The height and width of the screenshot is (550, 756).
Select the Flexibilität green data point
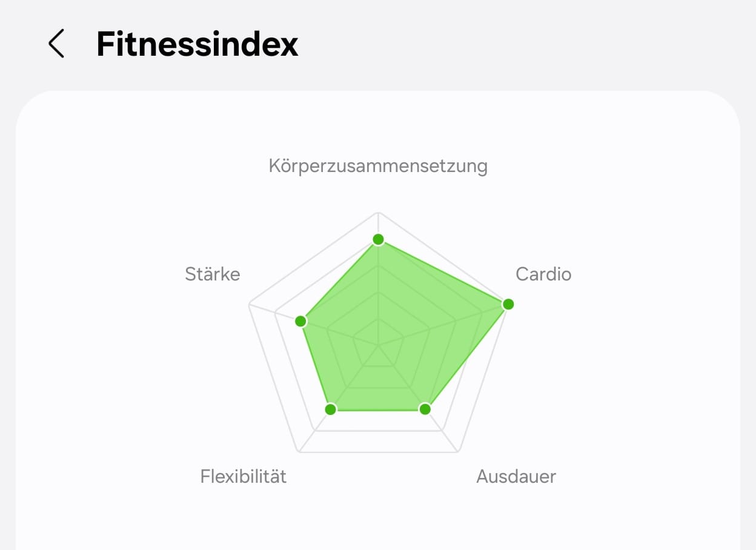330,409
